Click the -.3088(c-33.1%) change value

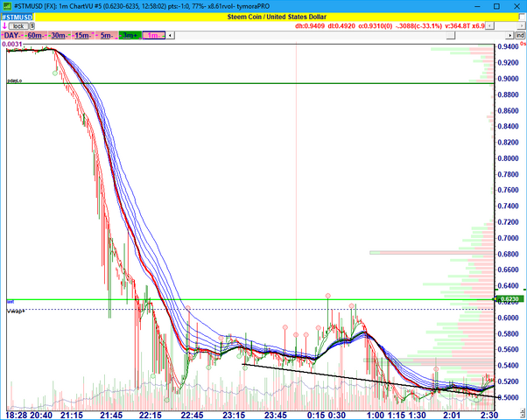click(418, 26)
